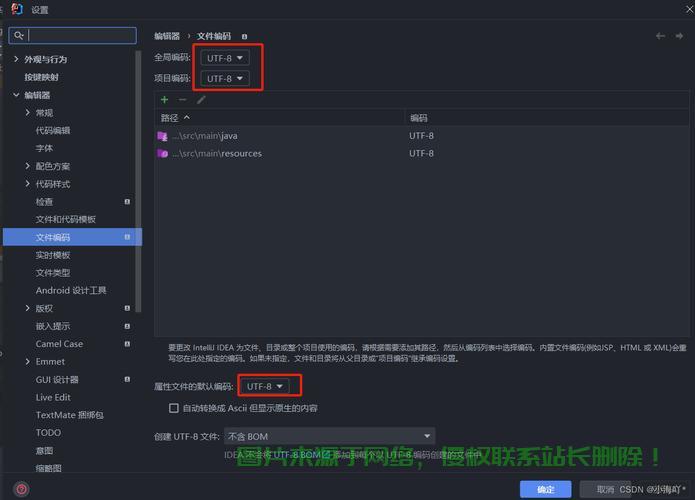Click the help question mark icon
Viewport: 695px width, 500px height.
tap(21, 489)
